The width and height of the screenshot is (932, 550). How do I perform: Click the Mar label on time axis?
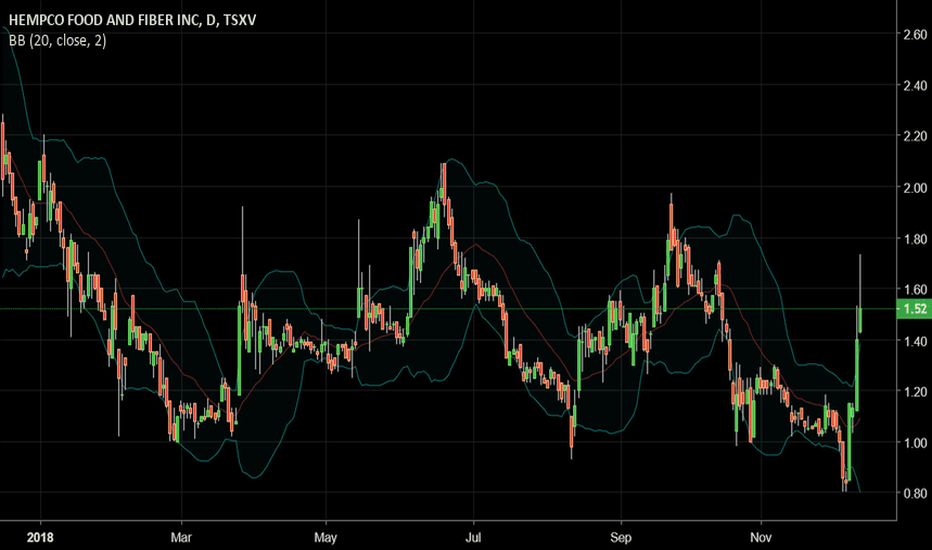point(181,538)
